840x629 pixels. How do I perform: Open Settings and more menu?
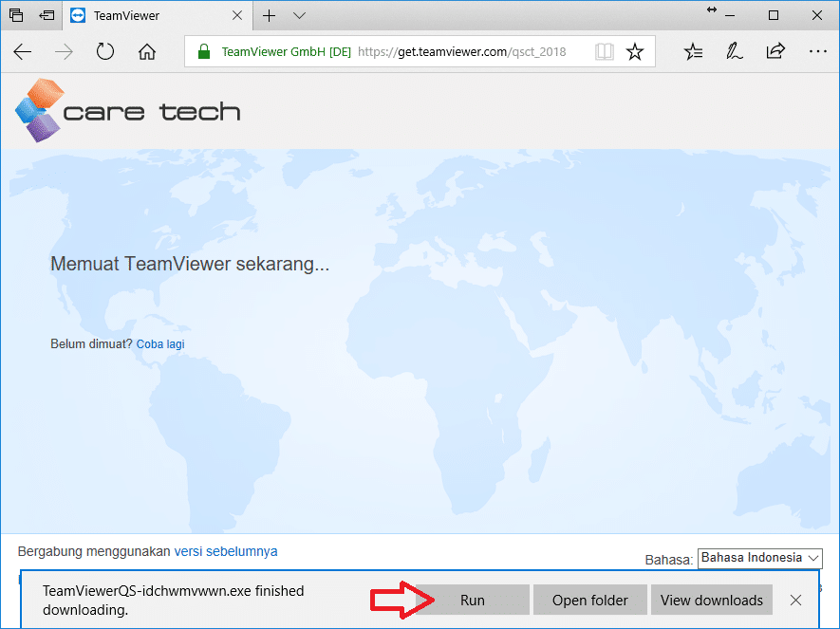coord(818,51)
